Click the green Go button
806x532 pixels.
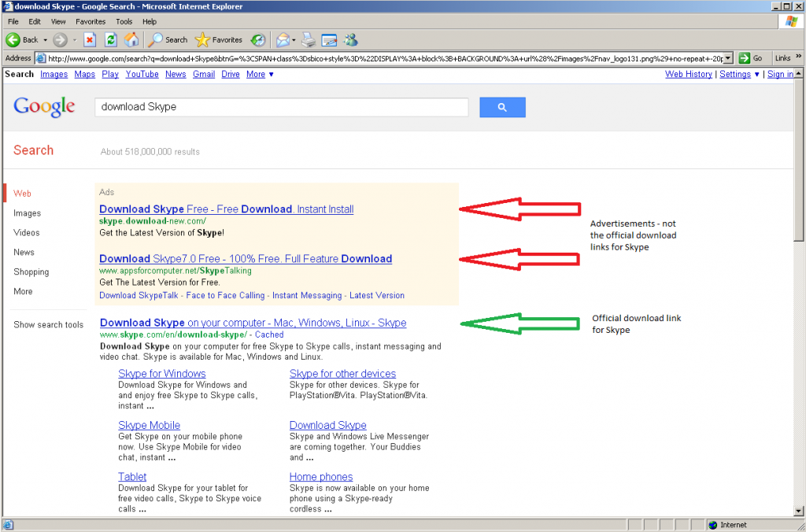pos(750,58)
